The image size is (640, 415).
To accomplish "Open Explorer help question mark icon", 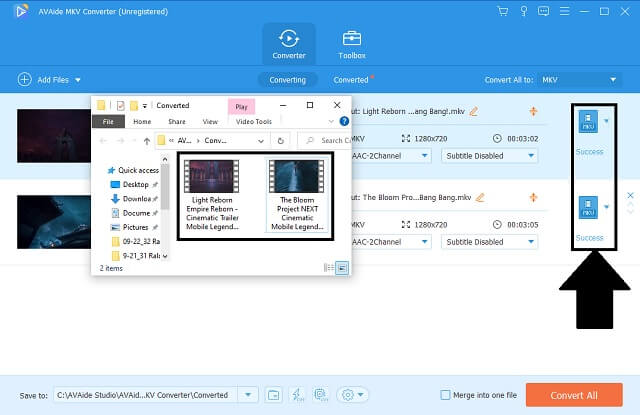I will pos(344,121).
